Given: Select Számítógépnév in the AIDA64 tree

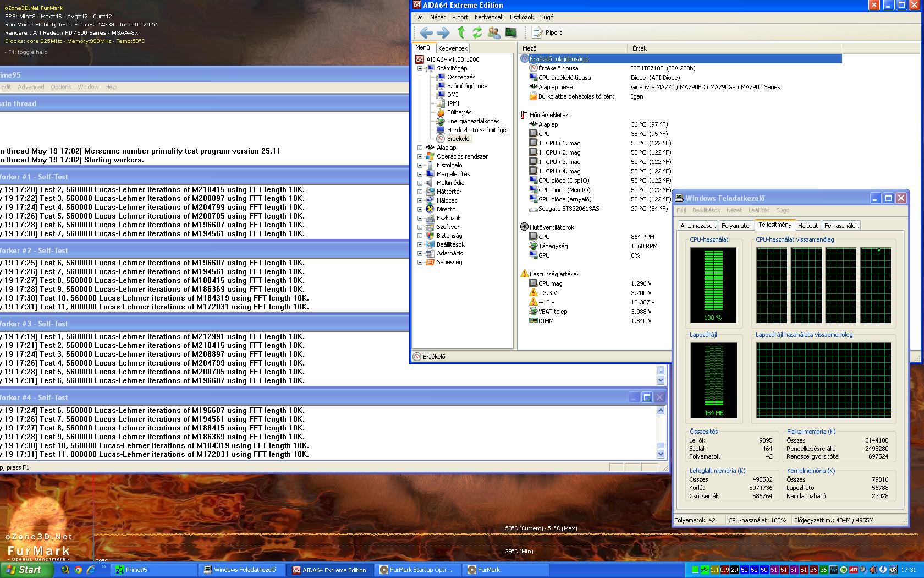Looking at the screenshot, I should coord(467,86).
